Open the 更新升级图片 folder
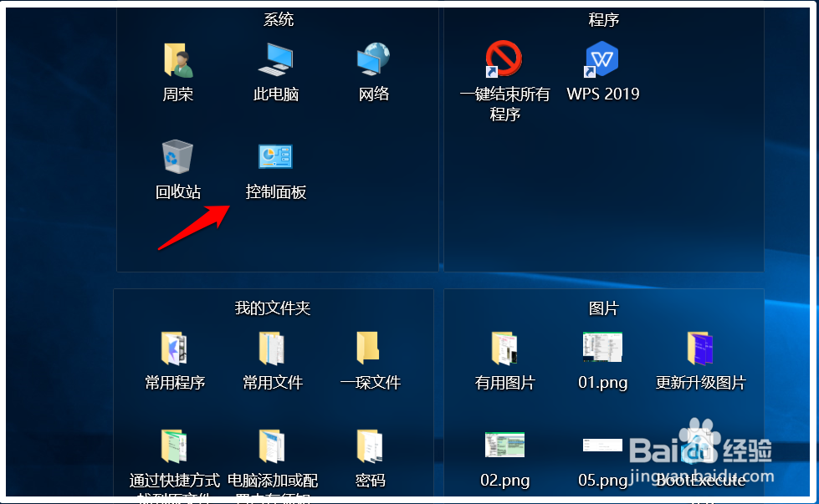 click(699, 349)
